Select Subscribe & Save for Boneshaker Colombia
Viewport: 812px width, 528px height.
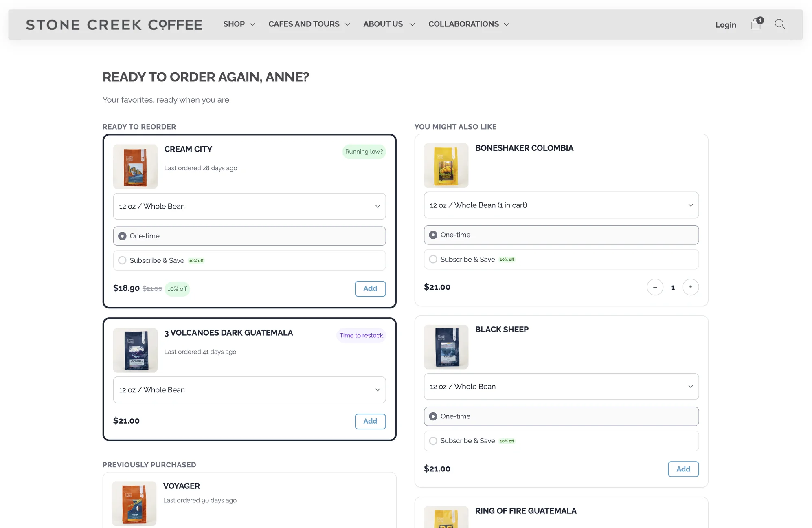click(x=561, y=259)
